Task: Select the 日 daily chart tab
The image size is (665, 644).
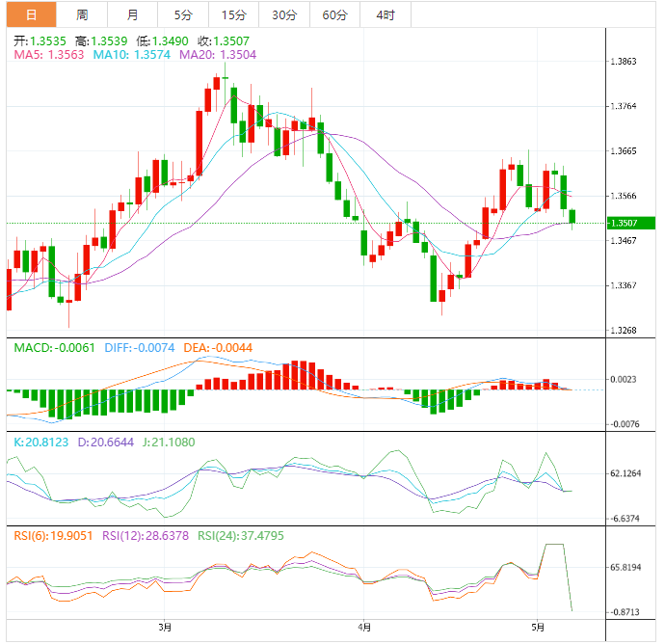Action: pyautogui.click(x=32, y=14)
